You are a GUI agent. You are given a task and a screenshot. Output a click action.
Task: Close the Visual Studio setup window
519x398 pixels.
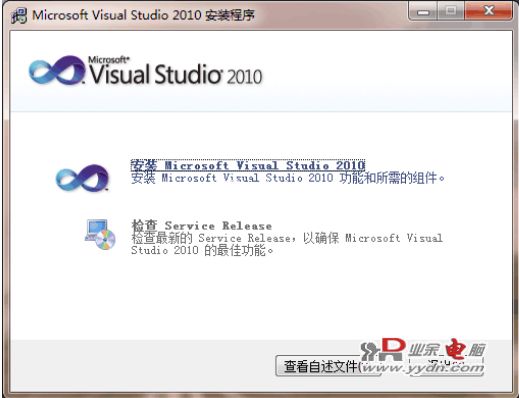488,11
